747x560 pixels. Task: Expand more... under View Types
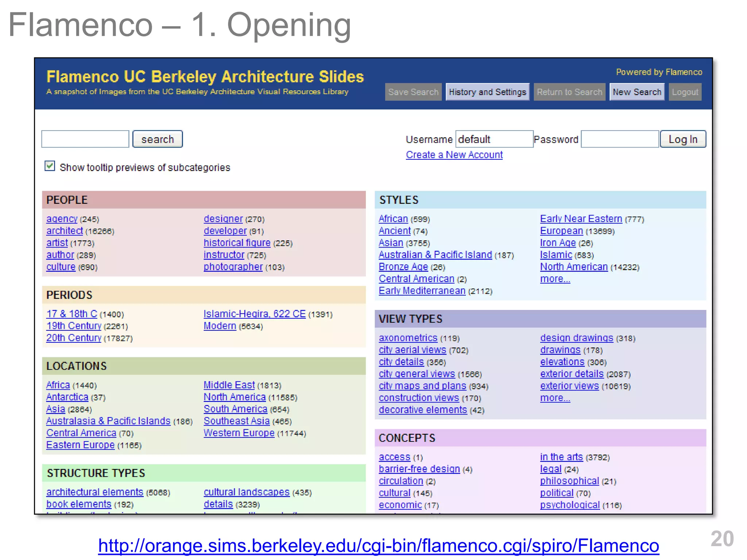pos(555,398)
